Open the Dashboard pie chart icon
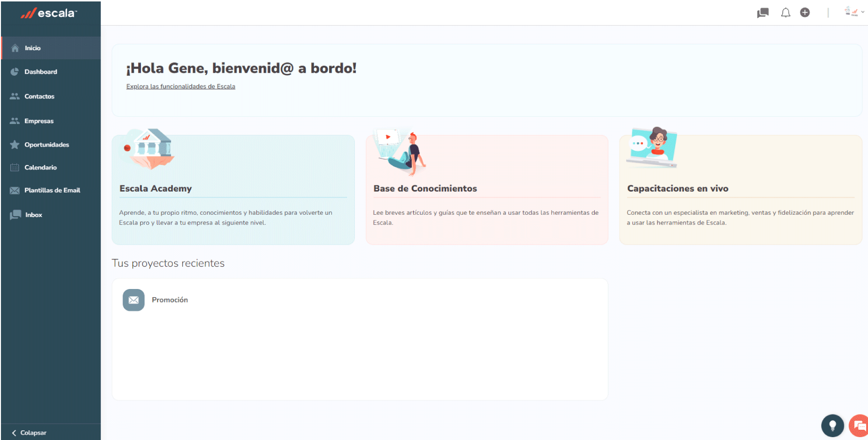Screen dimensions: 868x440 [x=14, y=71]
